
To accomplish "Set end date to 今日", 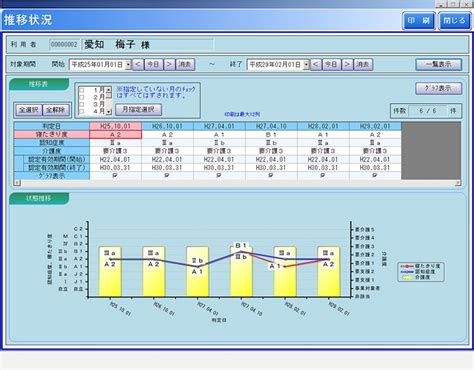I will (332, 64).
